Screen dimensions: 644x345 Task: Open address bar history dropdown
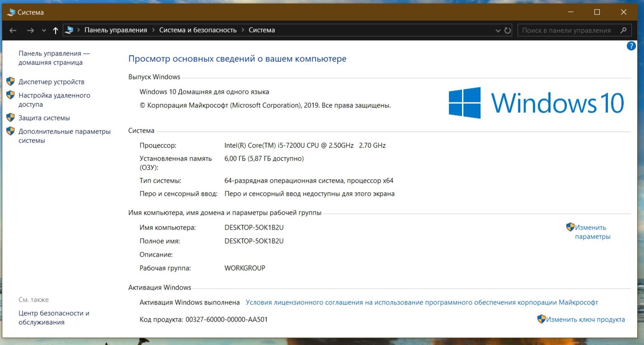(x=498, y=31)
